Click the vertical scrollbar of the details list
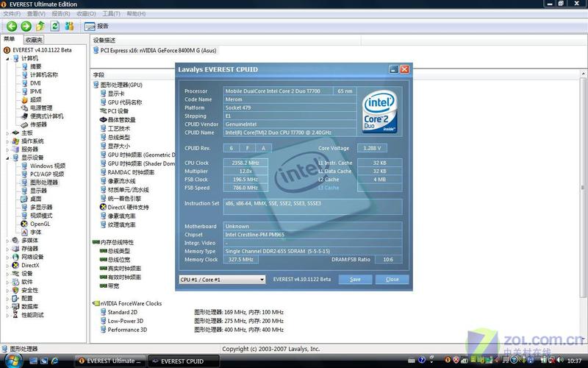This screenshot has width=588, height=368. pos(583,187)
